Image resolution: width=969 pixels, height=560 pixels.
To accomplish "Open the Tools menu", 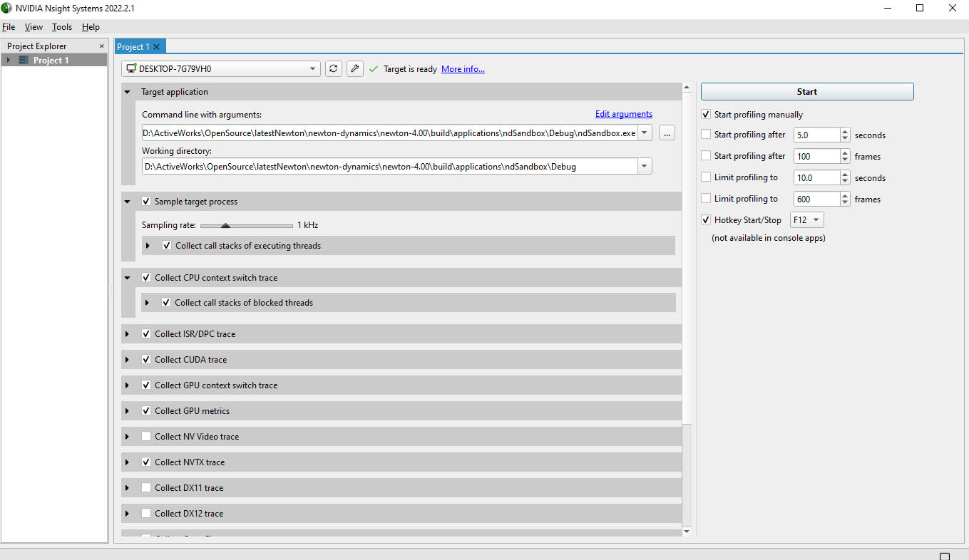I will click(x=62, y=27).
